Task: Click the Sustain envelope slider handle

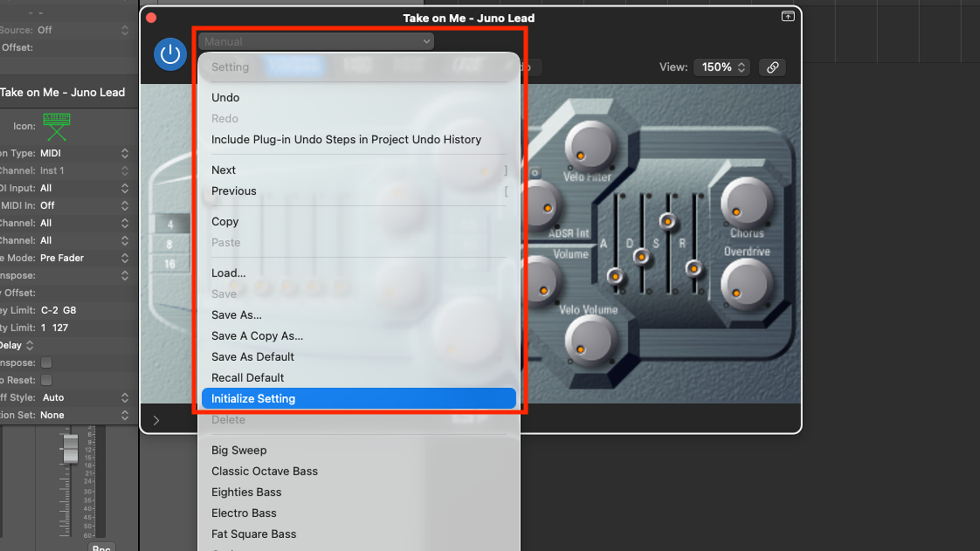Action: tap(667, 221)
